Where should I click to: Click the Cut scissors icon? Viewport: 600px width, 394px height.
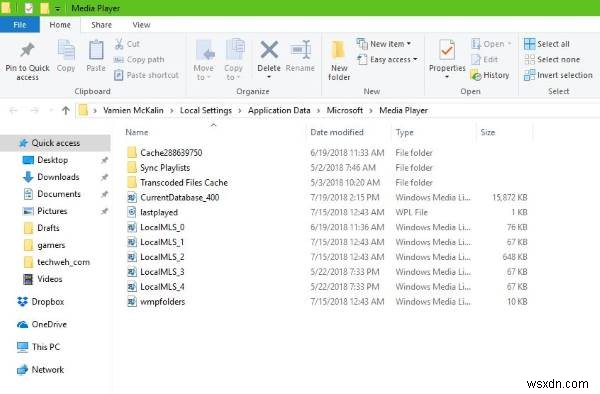[x=119, y=44]
